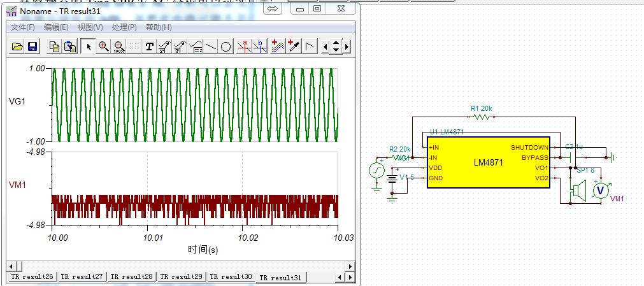
Task: Click the curve question-mark identify tool
Action: pos(180,47)
